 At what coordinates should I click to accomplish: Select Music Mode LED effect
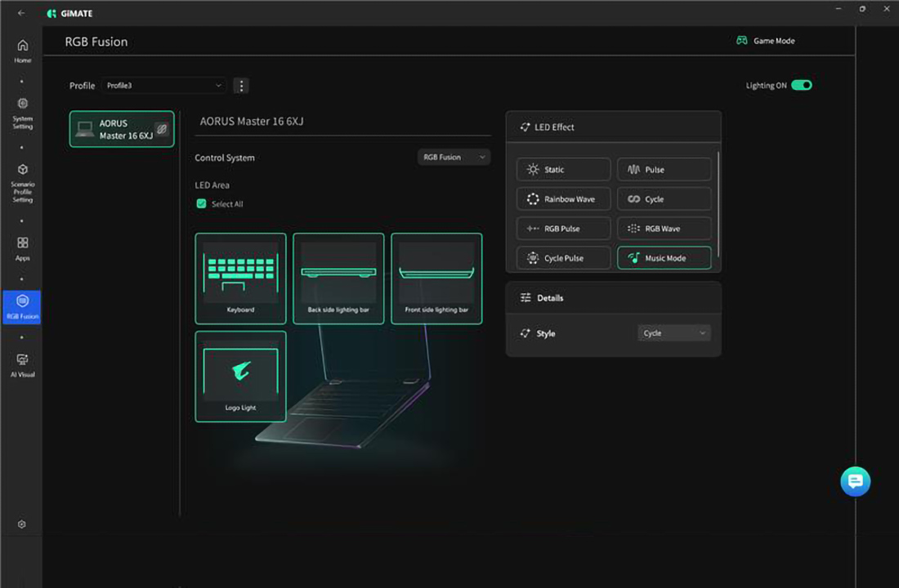click(x=664, y=258)
